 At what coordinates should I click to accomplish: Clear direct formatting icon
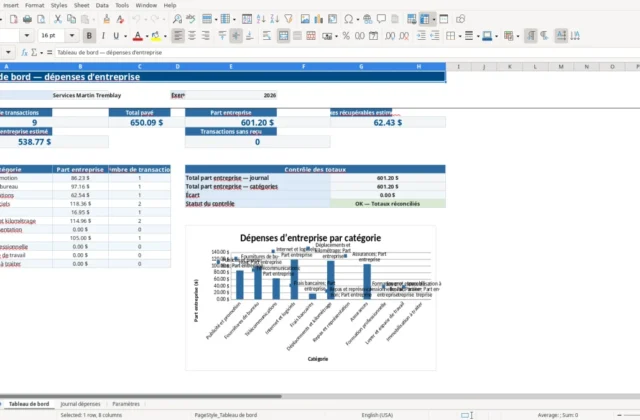[120, 19]
